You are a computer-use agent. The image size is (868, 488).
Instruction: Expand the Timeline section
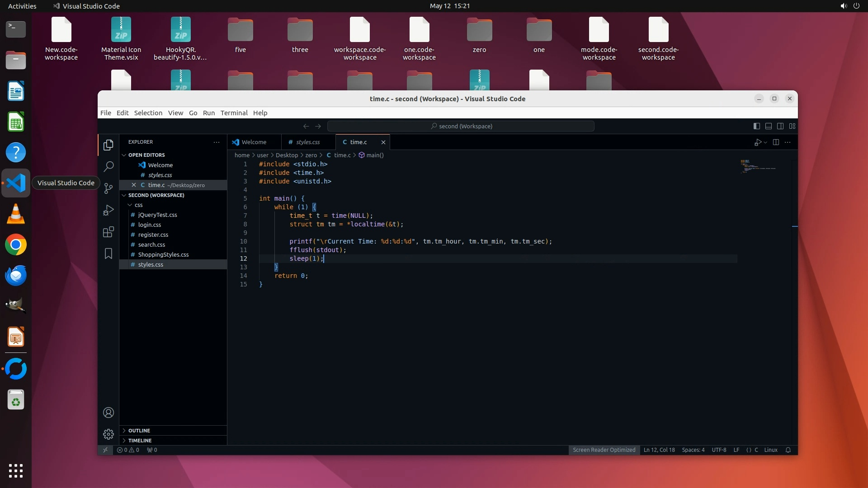tap(140, 441)
